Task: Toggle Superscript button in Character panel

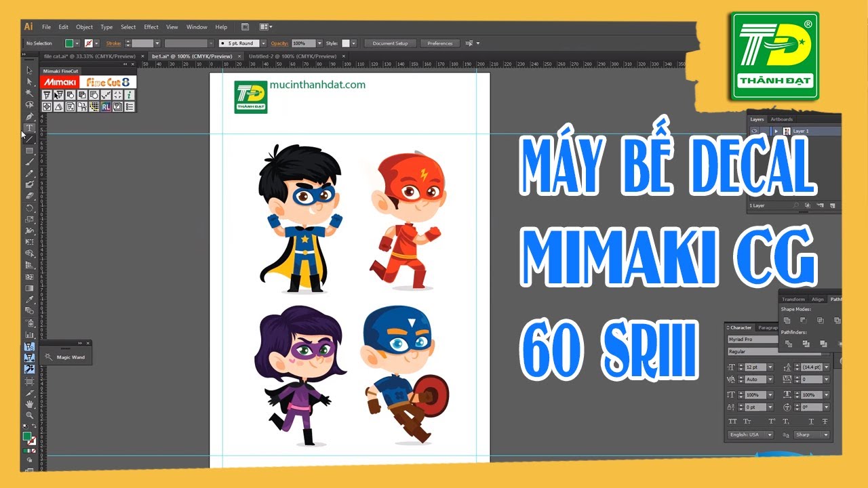Action: pyautogui.click(x=772, y=421)
